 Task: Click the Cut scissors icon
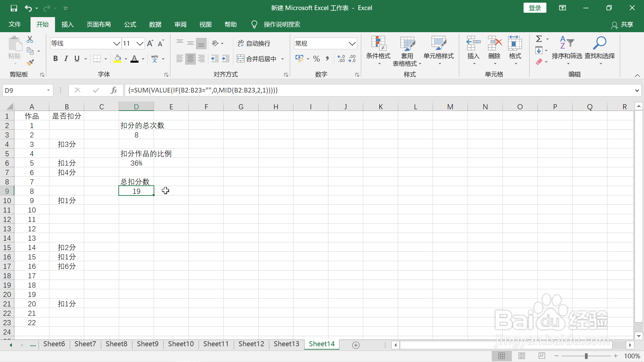click(x=30, y=40)
